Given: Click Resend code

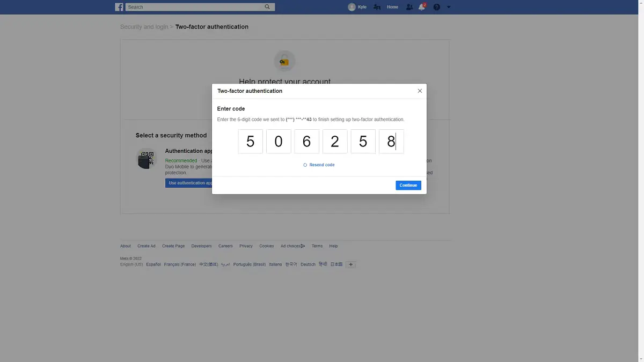Looking at the screenshot, I should tap(322, 165).
